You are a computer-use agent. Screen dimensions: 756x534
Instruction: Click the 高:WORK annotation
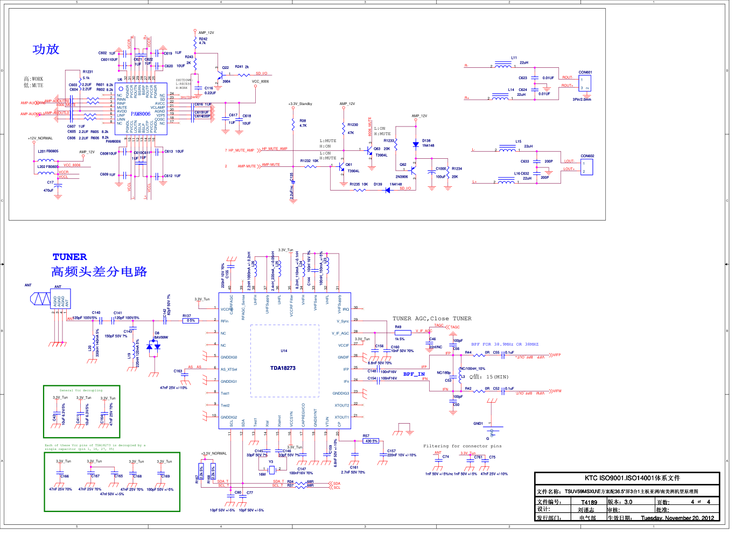pyautogui.click(x=33, y=79)
